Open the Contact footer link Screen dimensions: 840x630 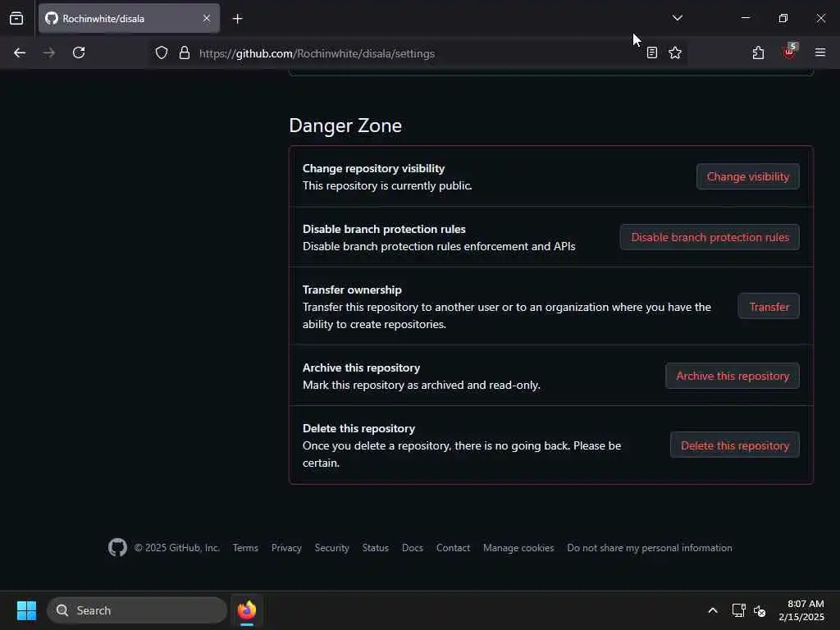[x=453, y=548]
